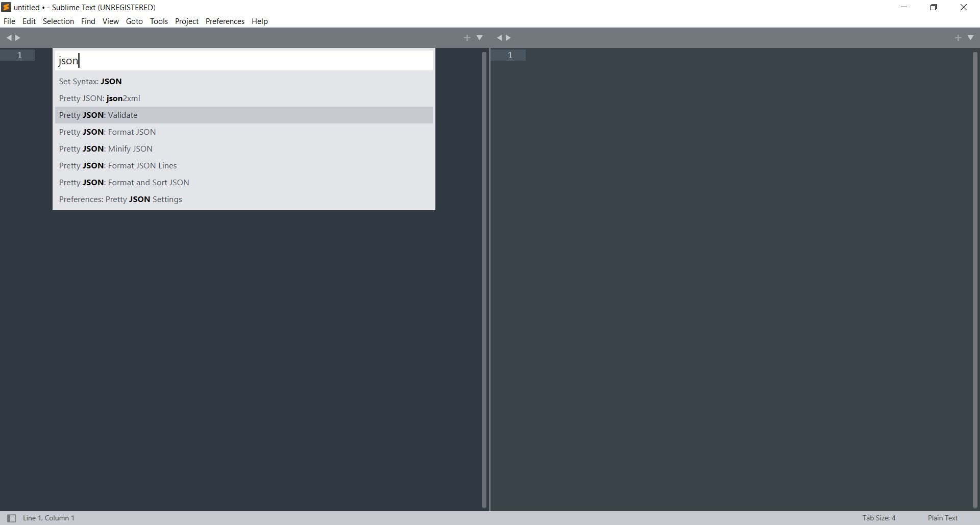The width and height of the screenshot is (980, 525).
Task: Select 'Set Syntax: JSON' command
Action: point(244,82)
